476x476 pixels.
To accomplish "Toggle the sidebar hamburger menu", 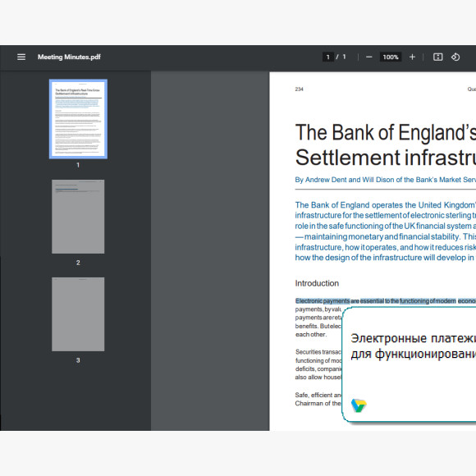I will point(21,57).
